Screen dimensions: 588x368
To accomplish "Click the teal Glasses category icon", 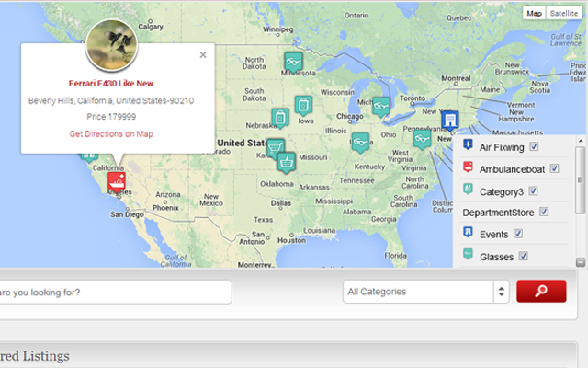I will pyautogui.click(x=468, y=254).
